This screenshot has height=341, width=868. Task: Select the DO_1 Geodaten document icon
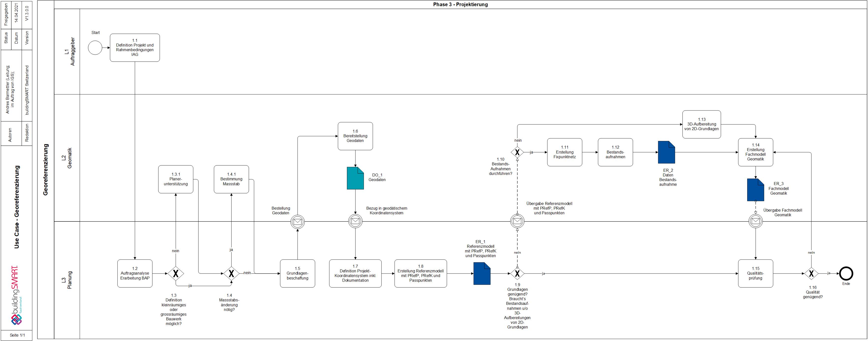355,178
